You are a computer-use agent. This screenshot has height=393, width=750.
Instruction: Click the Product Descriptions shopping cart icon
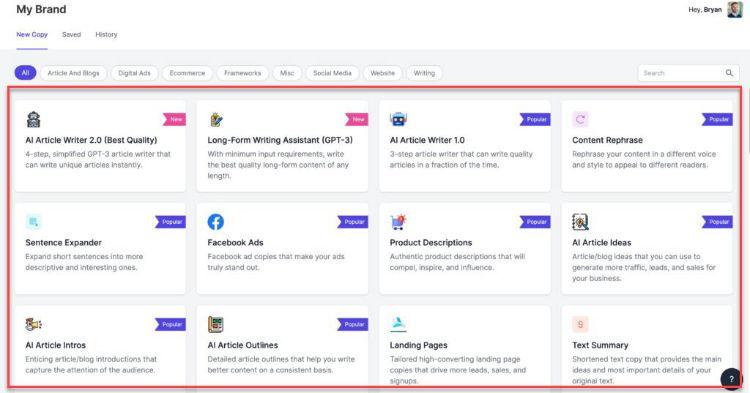point(398,222)
